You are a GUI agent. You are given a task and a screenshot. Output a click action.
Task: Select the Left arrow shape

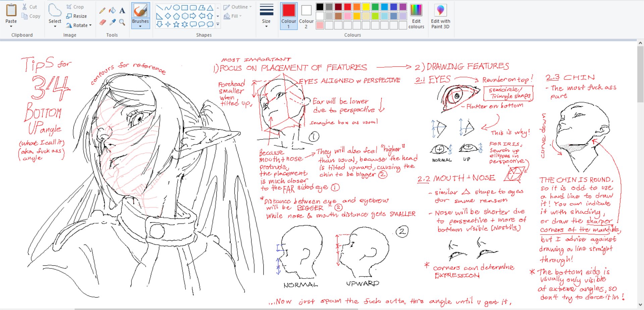(202, 16)
